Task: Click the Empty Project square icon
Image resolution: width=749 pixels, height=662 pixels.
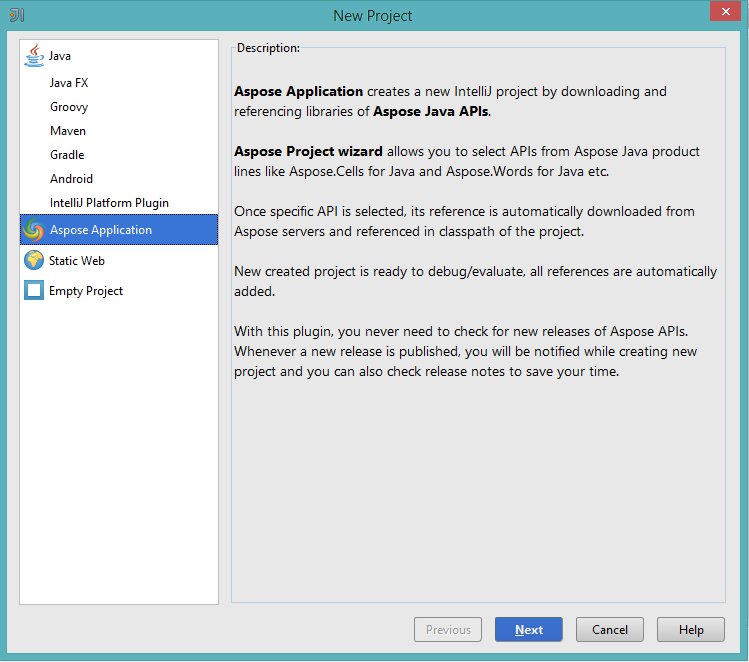Action: (x=34, y=290)
